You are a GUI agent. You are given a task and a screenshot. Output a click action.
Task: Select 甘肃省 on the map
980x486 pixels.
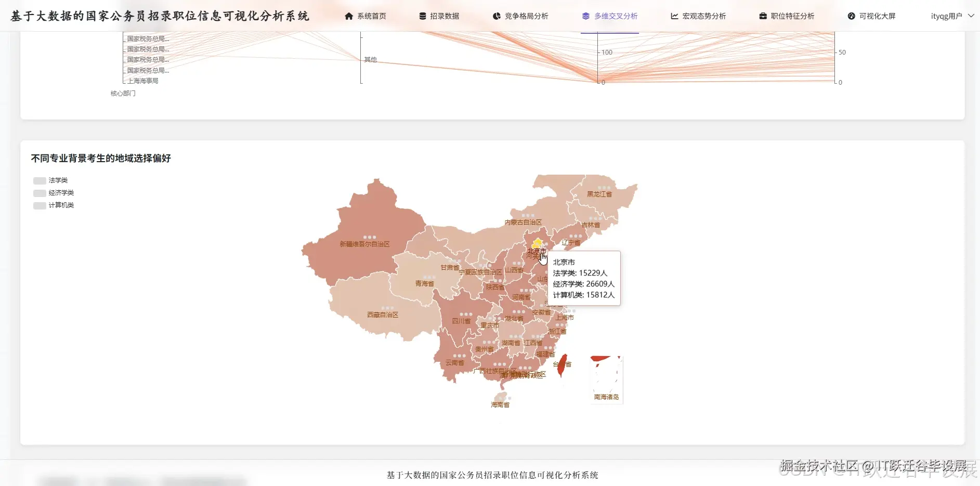coord(450,268)
